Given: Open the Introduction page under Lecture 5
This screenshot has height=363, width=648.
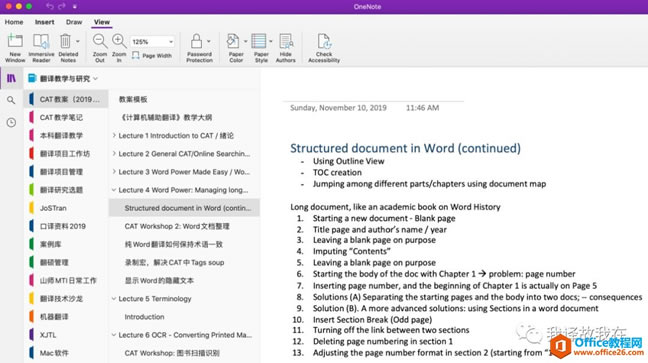Looking at the screenshot, I should [x=184, y=317].
